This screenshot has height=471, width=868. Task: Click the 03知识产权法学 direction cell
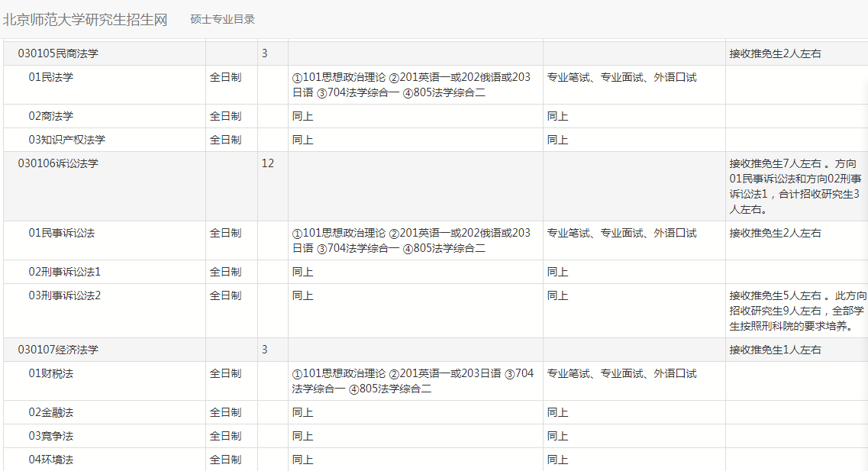[67, 140]
